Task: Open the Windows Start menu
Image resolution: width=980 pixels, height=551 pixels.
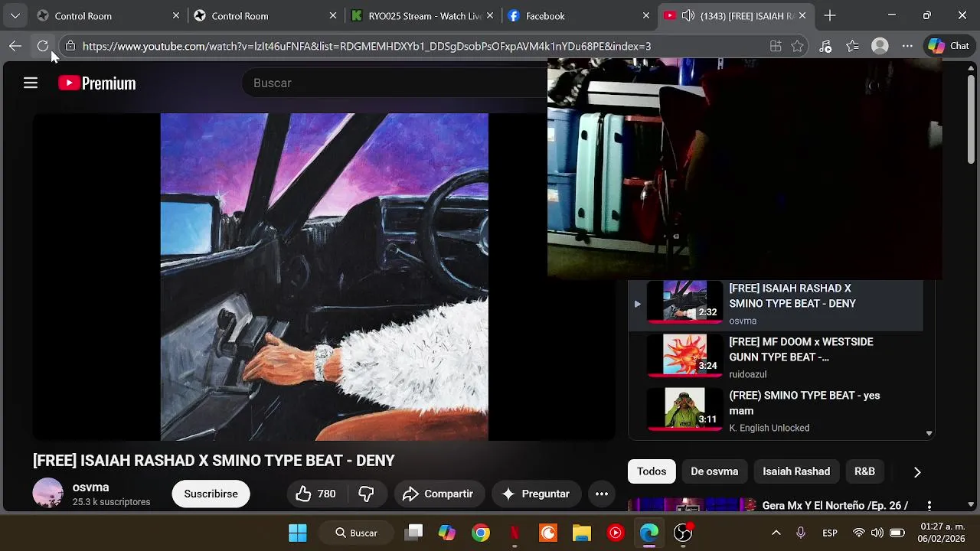Action: [297, 533]
